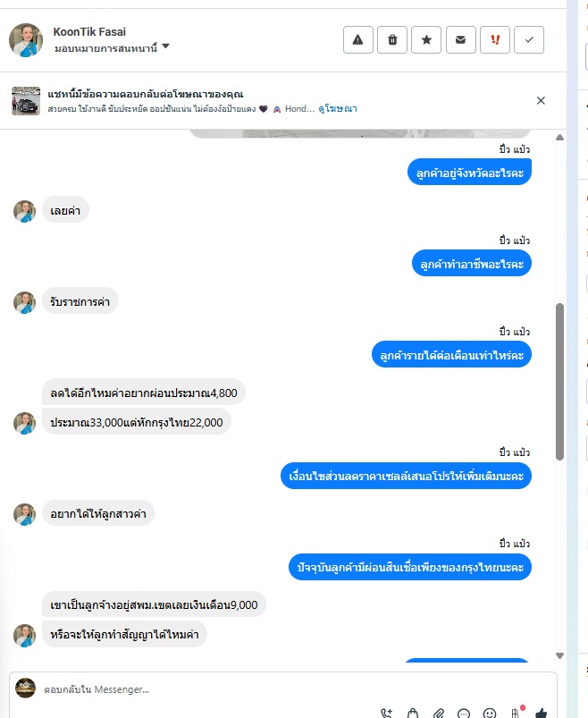Flag conversation as priority with red exclamation icon
This screenshot has width=588, height=718.
click(x=495, y=40)
